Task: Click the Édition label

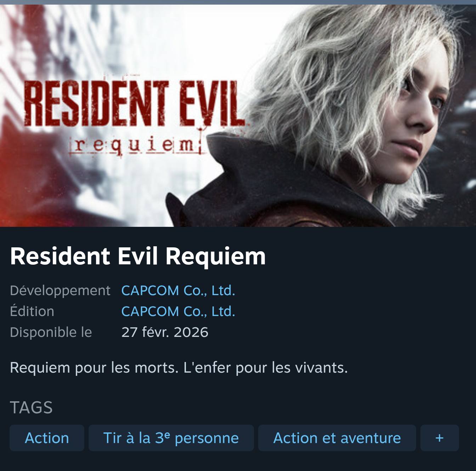Action: pyautogui.click(x=32, y=311)
